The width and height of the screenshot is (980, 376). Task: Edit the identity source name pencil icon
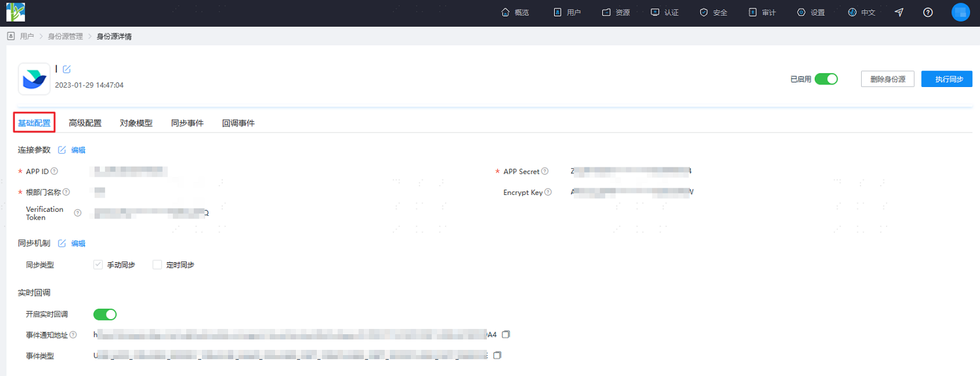67,69
